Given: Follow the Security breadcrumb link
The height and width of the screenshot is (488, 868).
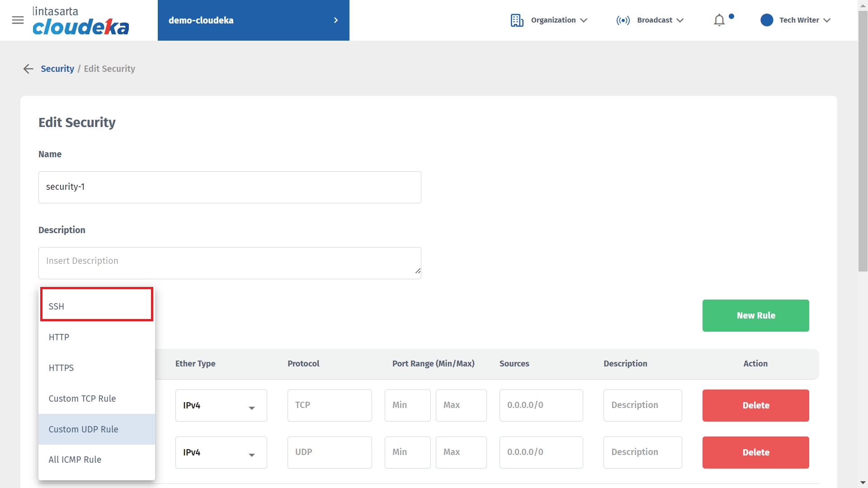Looking at the screenshot, I should tap(57, 69).
